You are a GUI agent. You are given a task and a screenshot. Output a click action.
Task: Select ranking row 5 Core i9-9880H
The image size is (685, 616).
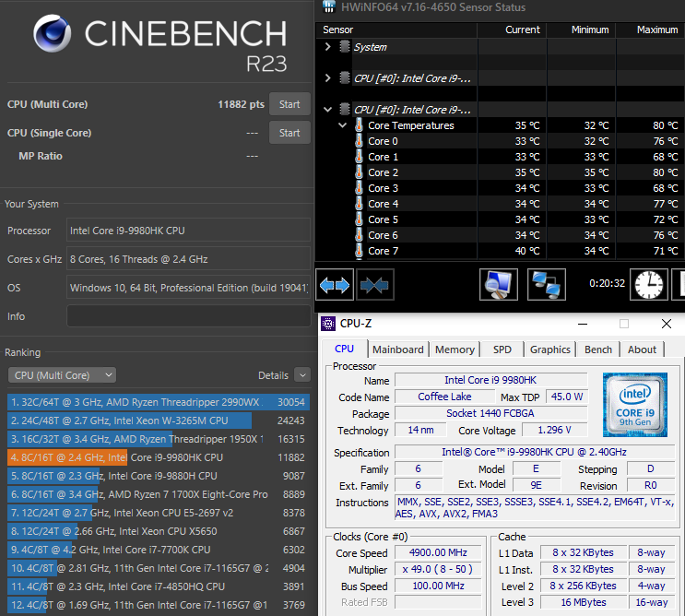coord(159,476)
